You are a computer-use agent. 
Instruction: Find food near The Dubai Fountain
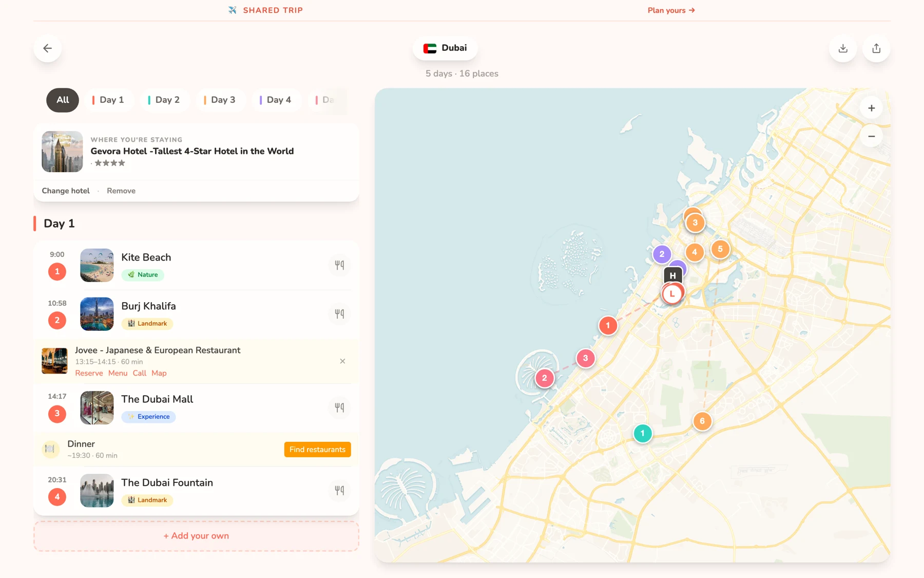coord(339,491)
